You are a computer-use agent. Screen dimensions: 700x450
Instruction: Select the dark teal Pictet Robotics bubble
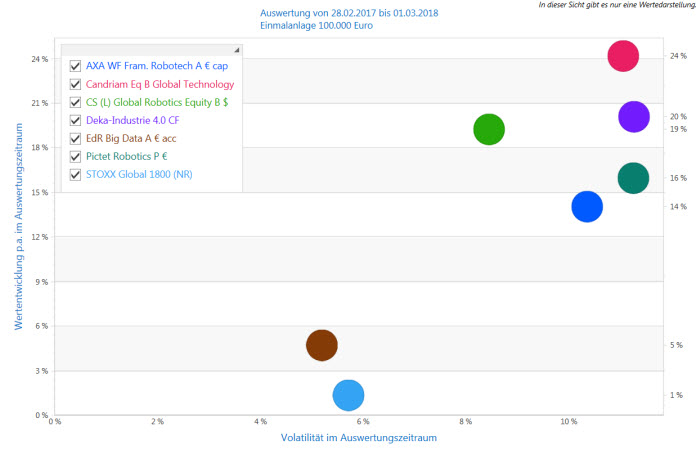point(633,178)
